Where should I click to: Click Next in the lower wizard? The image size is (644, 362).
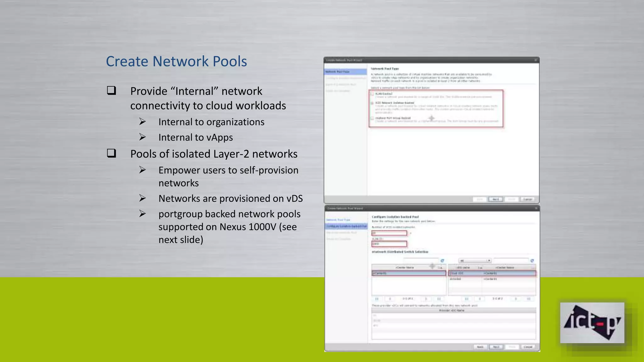(496, 347)
